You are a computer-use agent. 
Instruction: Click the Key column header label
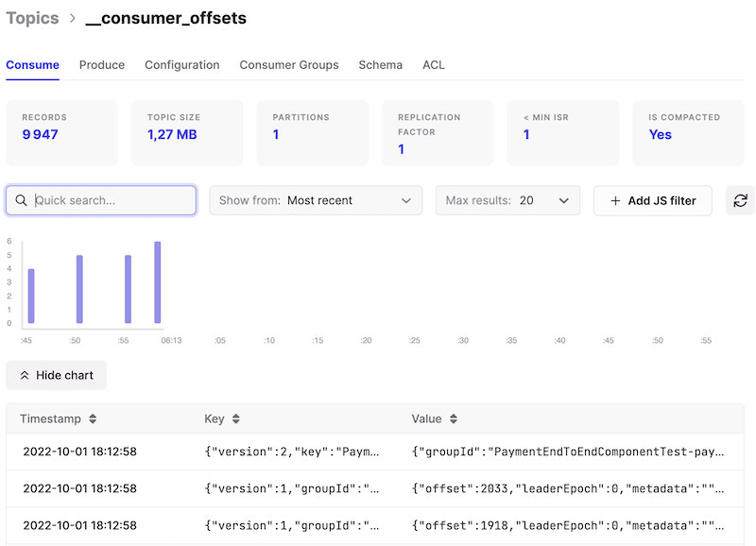coord(215,418)
